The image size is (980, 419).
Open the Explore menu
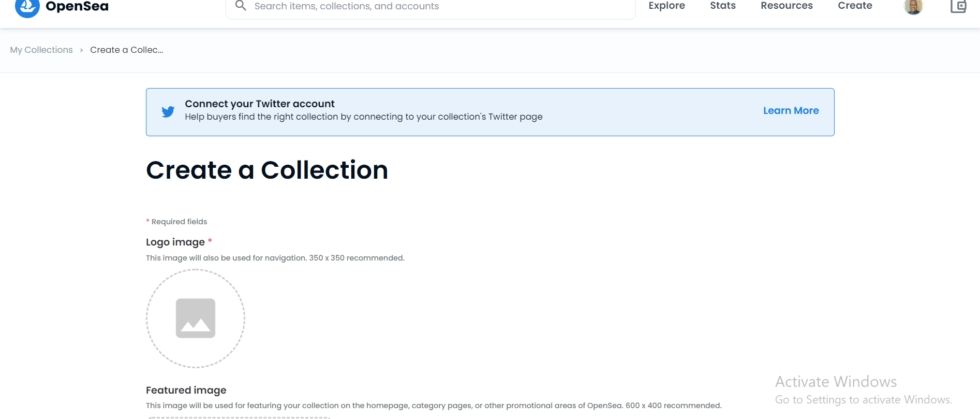coord(666,6)
